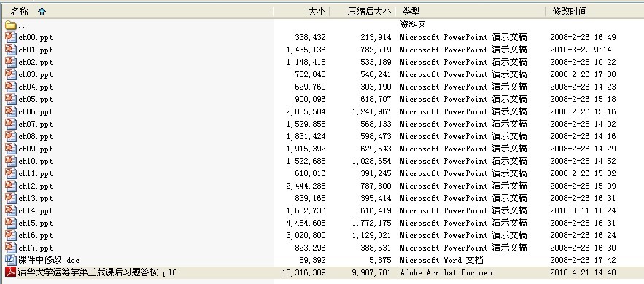Select file name ch11.ppt
The height and width of the screenshot is (284, 644).
tap(35, 173)
